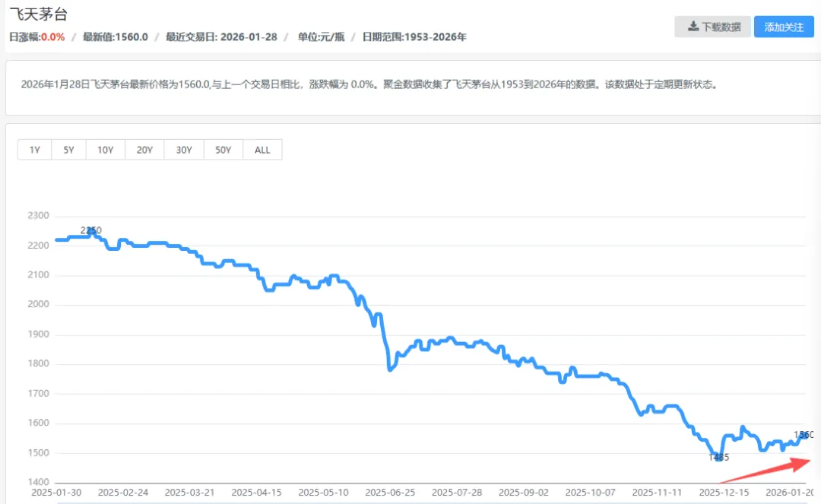Click x-axis label 2025-04-15
Image resolution: width=821 pixels, height=504 pixels.
coord(257,493)
